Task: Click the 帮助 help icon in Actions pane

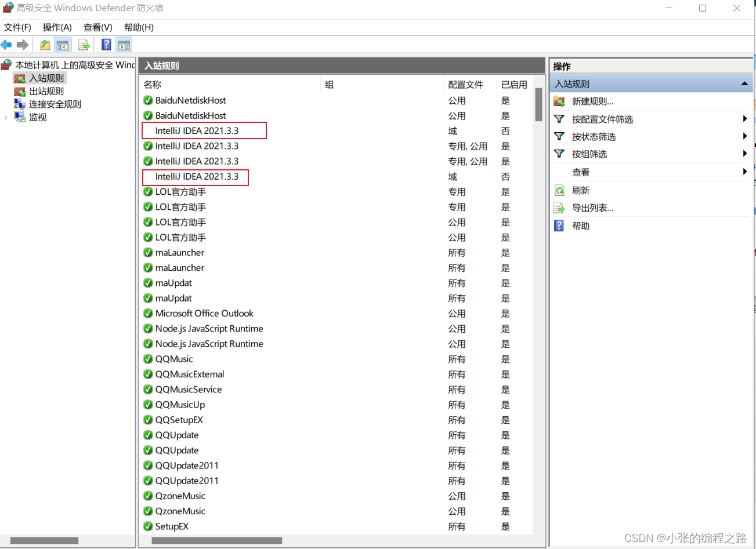Action: click(x=559, y=226)
